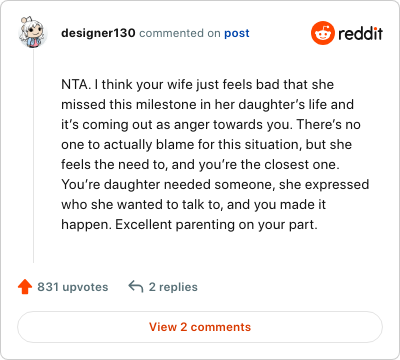Click the "NTA" verdict at comment start
Screen dimensions: 400x360
tap(75, 85)
